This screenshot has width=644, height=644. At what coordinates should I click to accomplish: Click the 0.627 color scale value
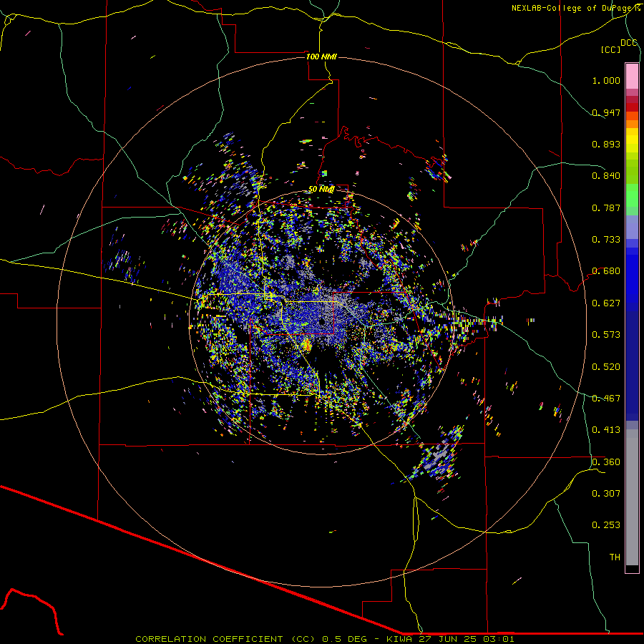pos(606,303)
